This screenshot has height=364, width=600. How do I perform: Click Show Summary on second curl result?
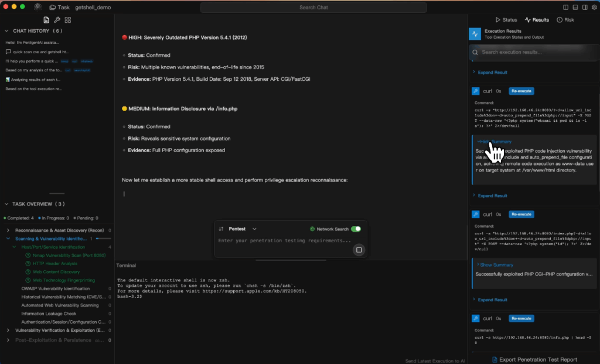(496, 265)
